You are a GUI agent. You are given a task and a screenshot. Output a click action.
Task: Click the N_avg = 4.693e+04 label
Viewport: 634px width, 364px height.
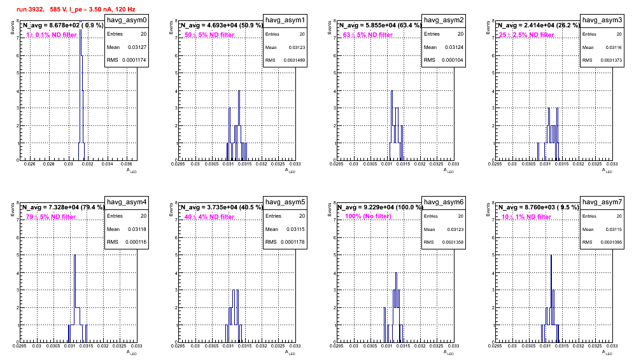click(221, 25)
